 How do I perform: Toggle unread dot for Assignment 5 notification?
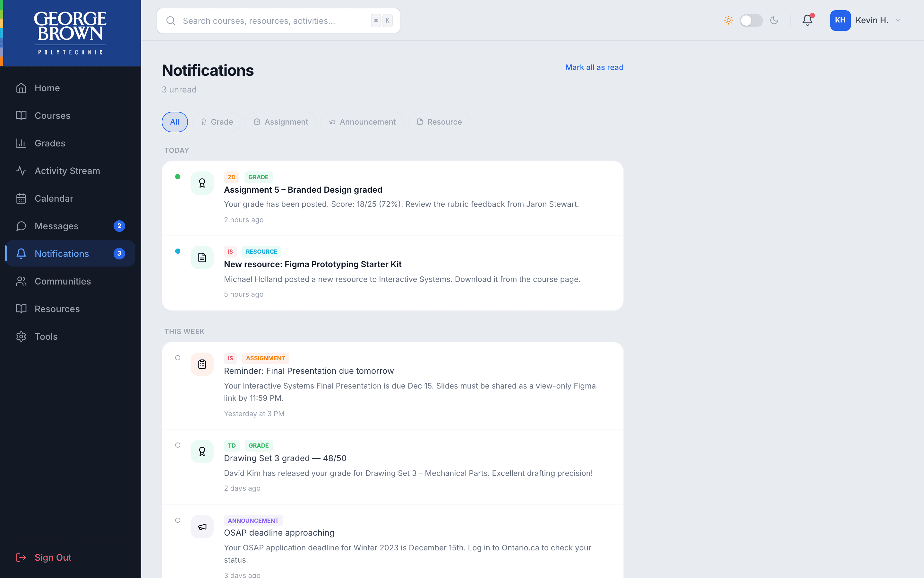click(177, 177)
